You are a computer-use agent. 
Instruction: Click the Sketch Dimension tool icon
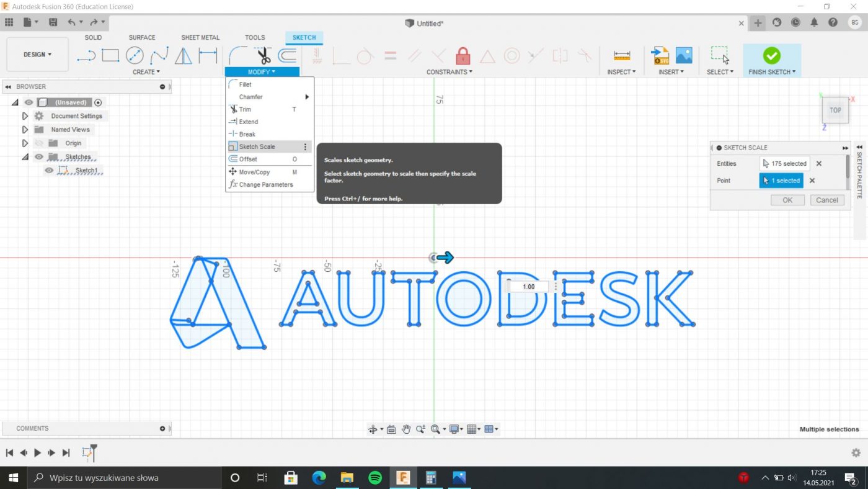click(208, 56)
